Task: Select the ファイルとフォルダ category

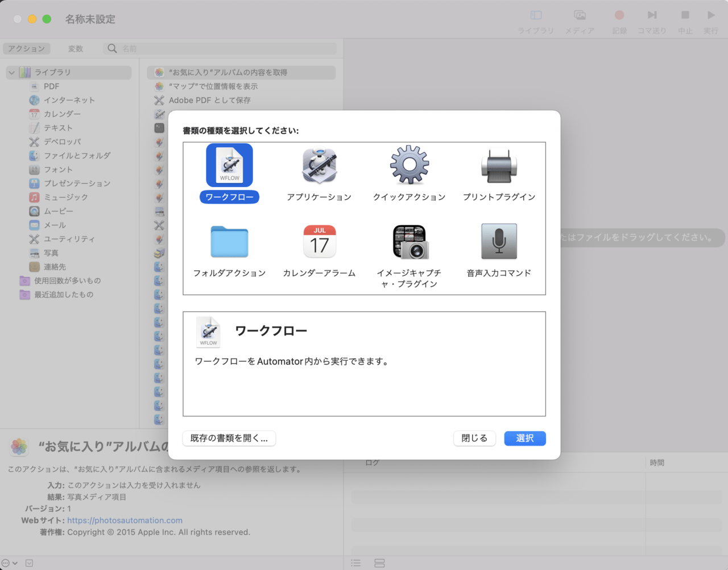Action: coord(69,155)
